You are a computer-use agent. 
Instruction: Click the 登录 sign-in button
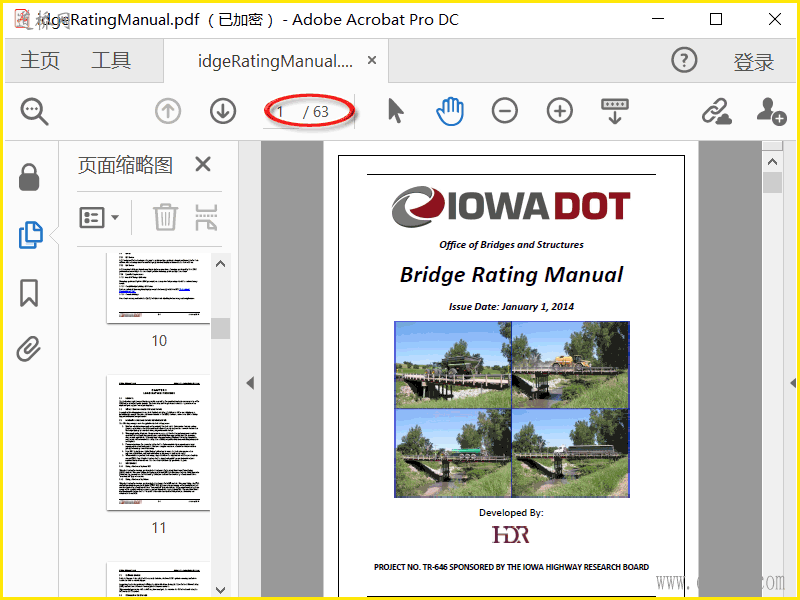point(754,62)
